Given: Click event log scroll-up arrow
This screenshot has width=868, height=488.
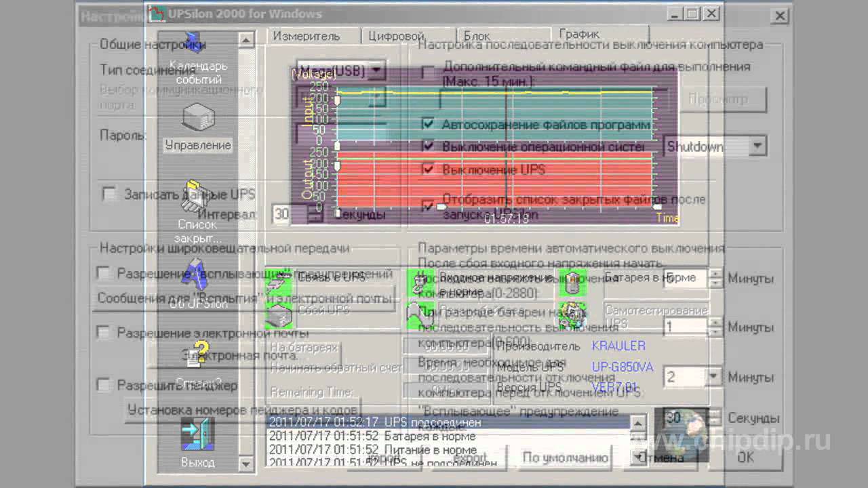Looking at the screenshot, I should pos(637,422).
